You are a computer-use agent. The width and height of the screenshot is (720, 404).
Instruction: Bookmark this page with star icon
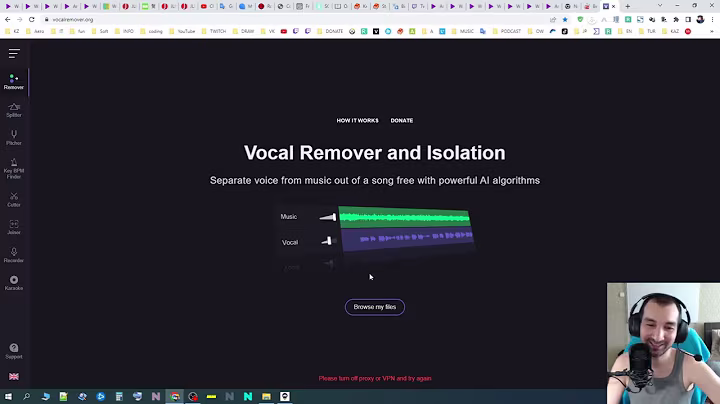coord(565,20)
